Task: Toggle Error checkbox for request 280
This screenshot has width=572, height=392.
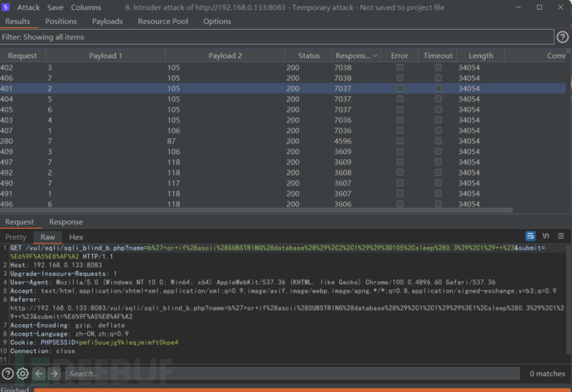Action: tap(400, 141)
